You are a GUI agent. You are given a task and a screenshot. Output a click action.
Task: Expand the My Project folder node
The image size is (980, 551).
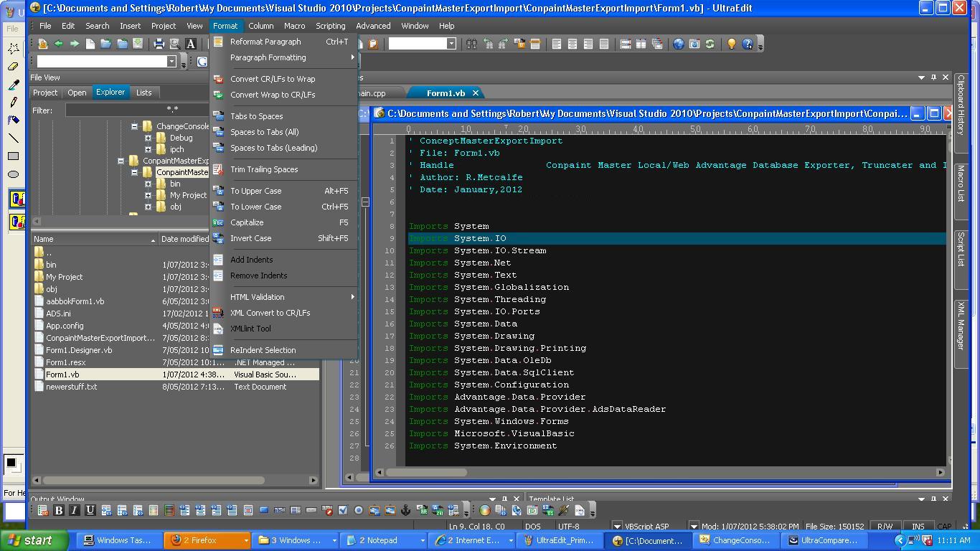point(148,195)
